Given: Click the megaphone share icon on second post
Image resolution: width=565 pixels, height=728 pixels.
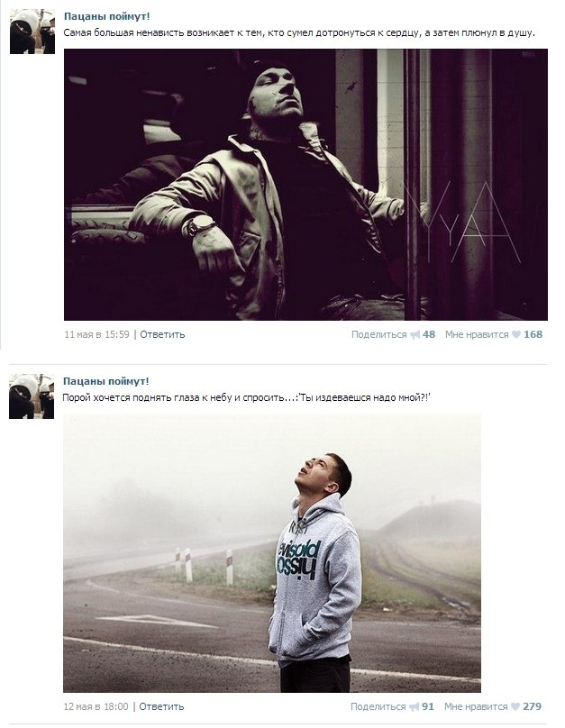Looking at the screenshot, I should pos(414,707).
